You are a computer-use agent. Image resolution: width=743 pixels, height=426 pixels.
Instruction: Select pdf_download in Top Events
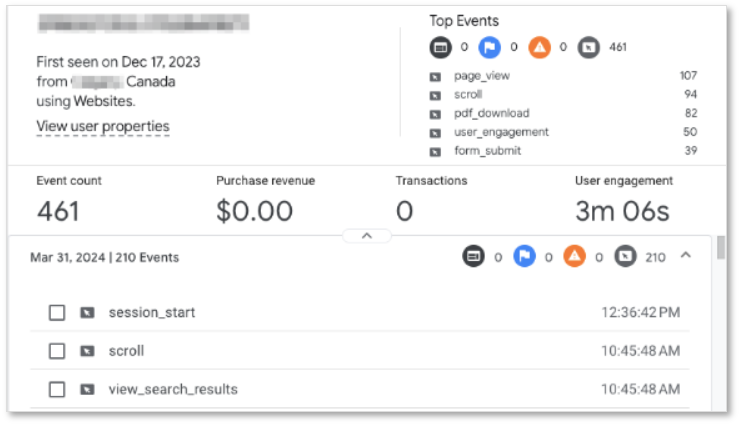[491, 113]
